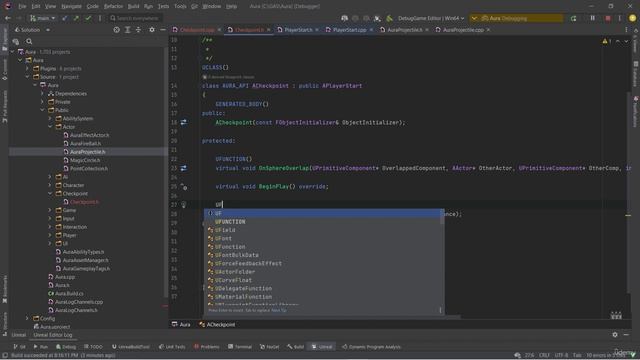Switch to the PlayerStart.h editor tab
640x360 pixels.
298,30
